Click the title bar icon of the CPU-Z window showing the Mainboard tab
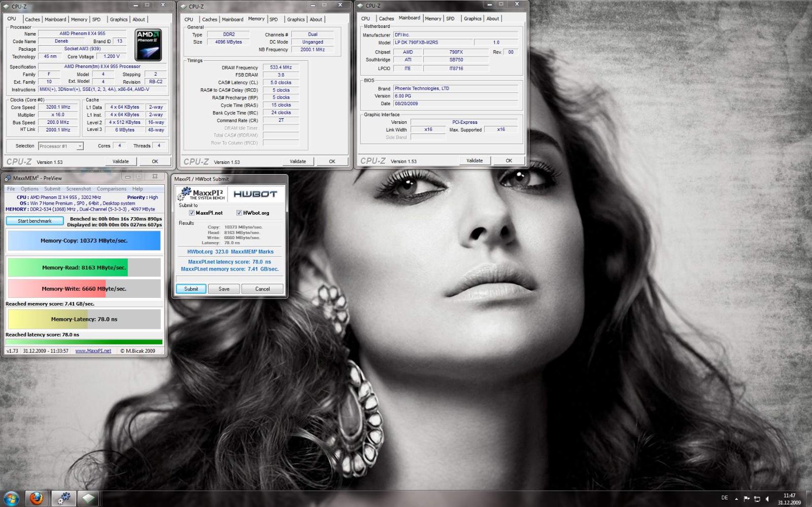Viewport: 812px width, 507px height. click(360, 6)
